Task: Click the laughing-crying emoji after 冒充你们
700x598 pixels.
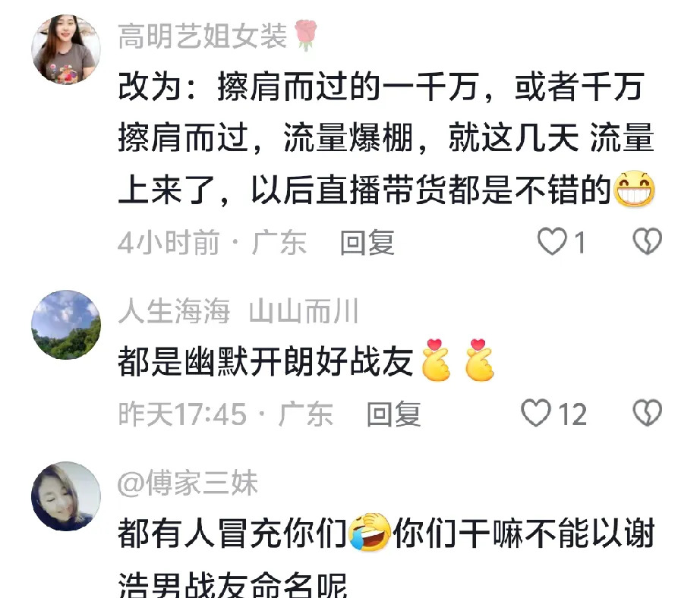Action: point(369,532)
